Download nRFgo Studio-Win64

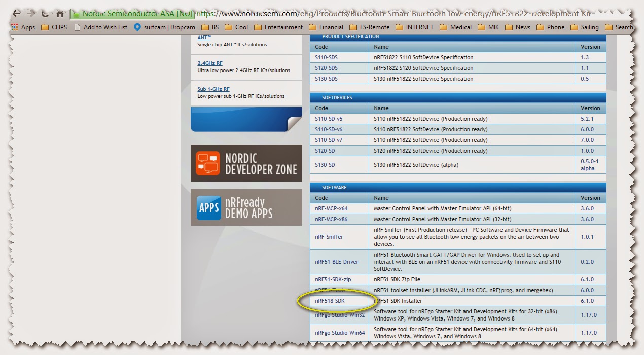(340, 333)
